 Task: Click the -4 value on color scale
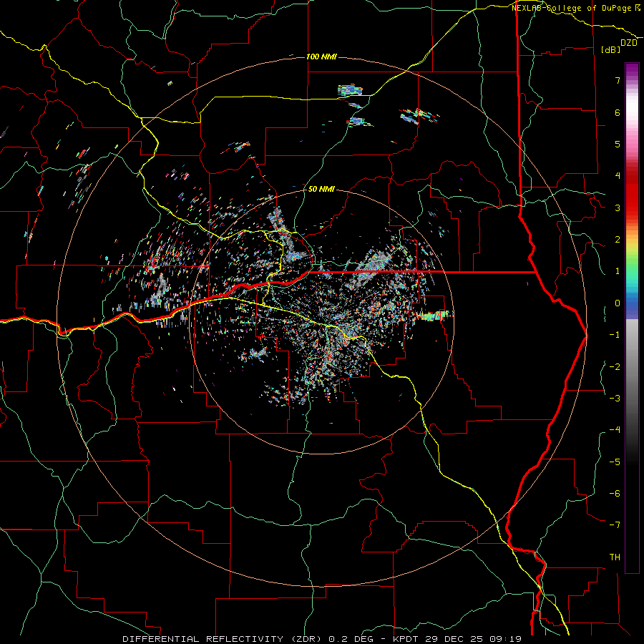pos(615,430)
